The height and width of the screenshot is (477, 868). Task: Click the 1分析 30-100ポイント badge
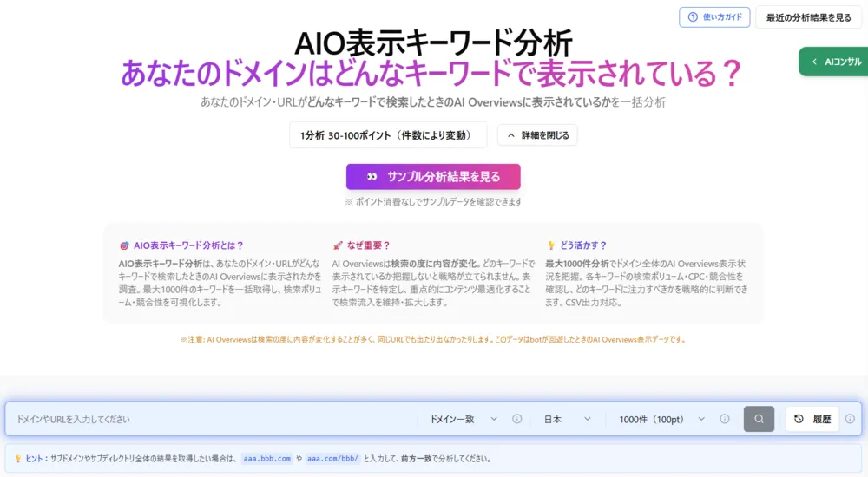(387, 135)
